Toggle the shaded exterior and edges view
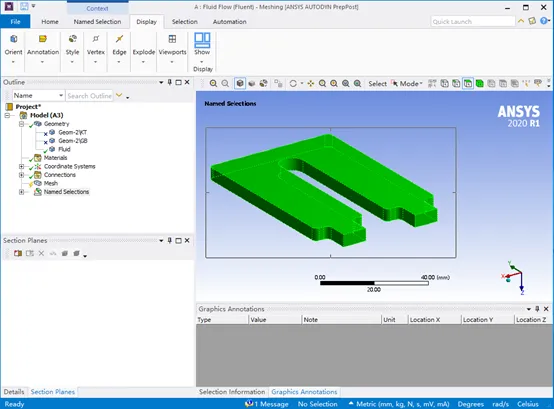 pos(240,83)
